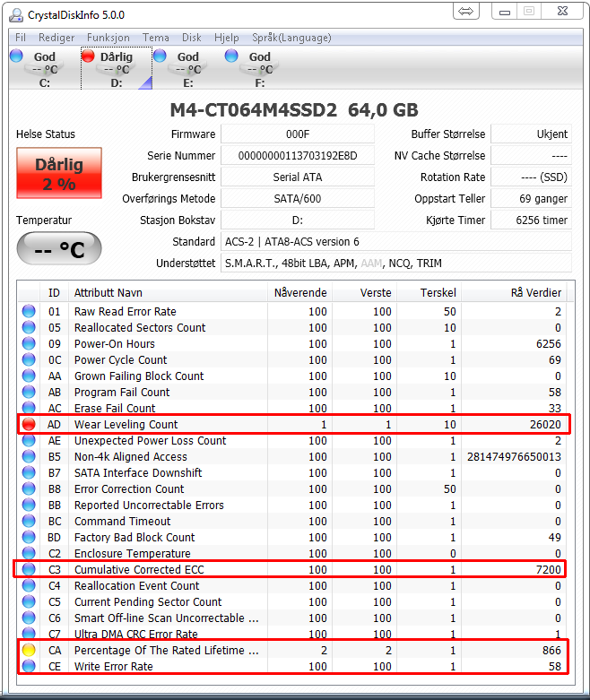Select disk C: with God status

click(x=45, y=69)
